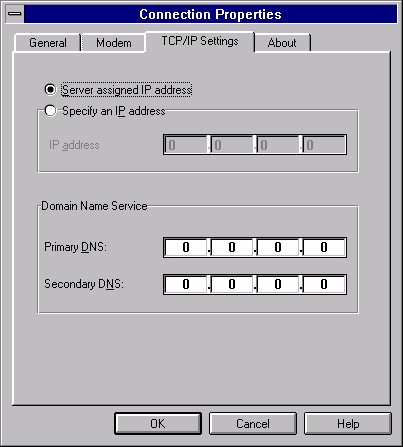Click fourth octet of Secondary DNS

click(x=324, y=284)
